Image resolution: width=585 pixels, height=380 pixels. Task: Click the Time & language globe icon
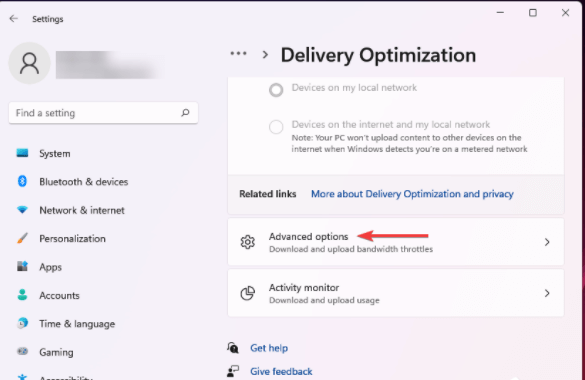(x=22, y=323)
